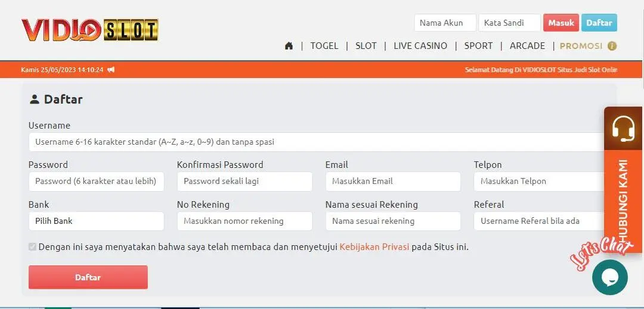Viewport: 644px width, 309px height.
Task: Click the Password input field
Action: (x=96, y=181)
